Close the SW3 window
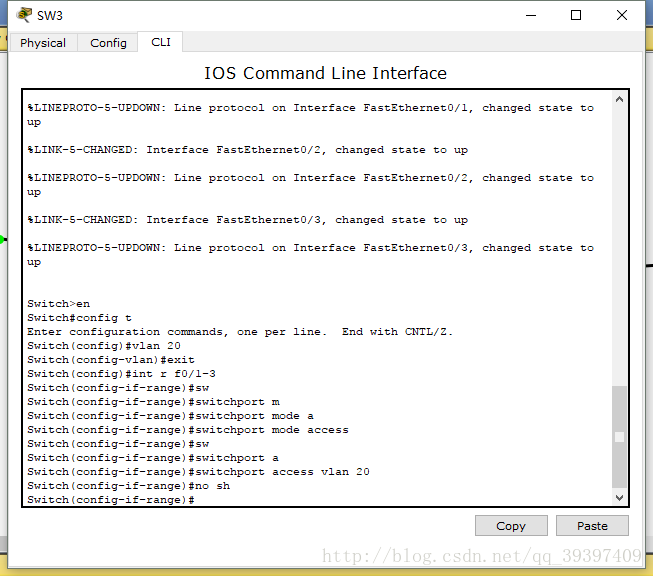Screen dimensions: 653x576 (622, 15)
